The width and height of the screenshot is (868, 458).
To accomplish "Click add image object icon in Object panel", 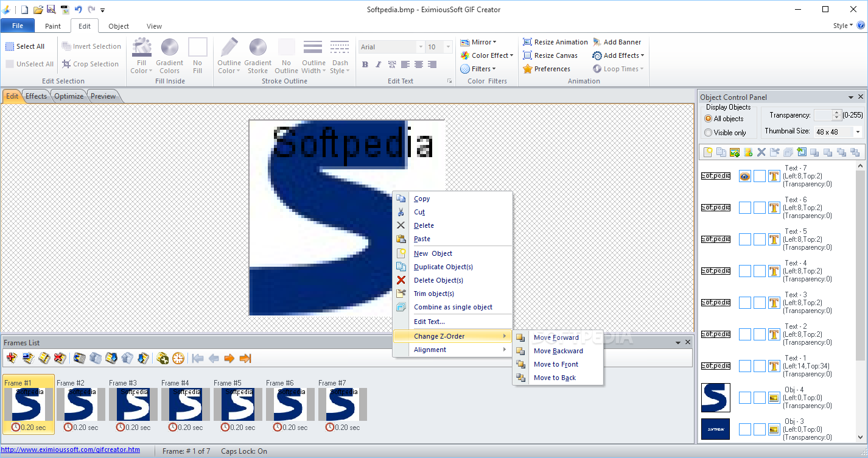I will [735, 152].
